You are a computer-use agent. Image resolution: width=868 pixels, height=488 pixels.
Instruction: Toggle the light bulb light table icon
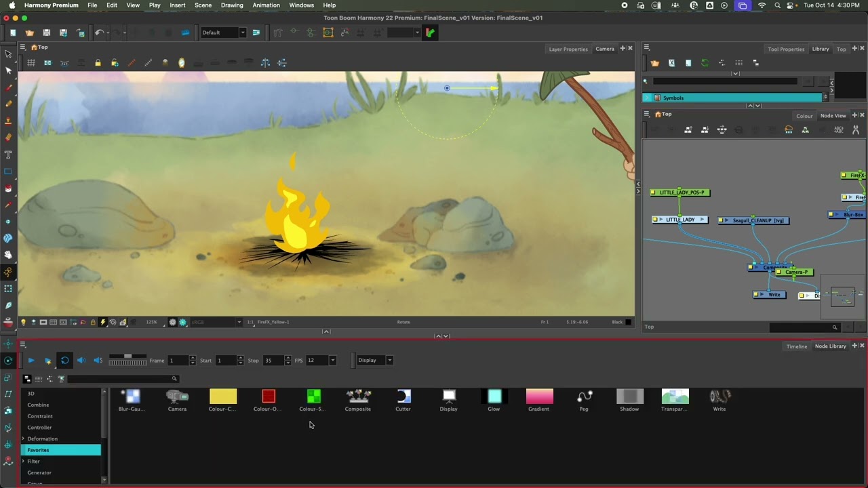coord(23,322)
